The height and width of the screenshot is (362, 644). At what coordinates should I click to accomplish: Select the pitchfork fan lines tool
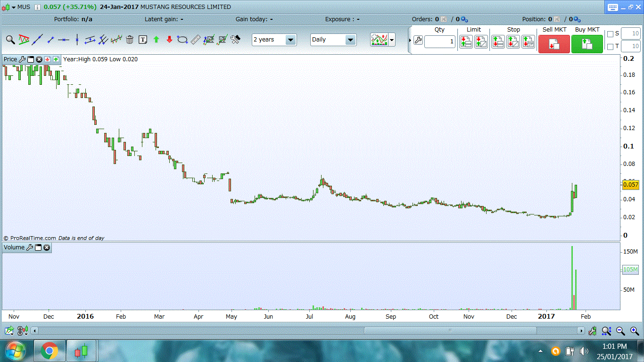click(103, 40)
